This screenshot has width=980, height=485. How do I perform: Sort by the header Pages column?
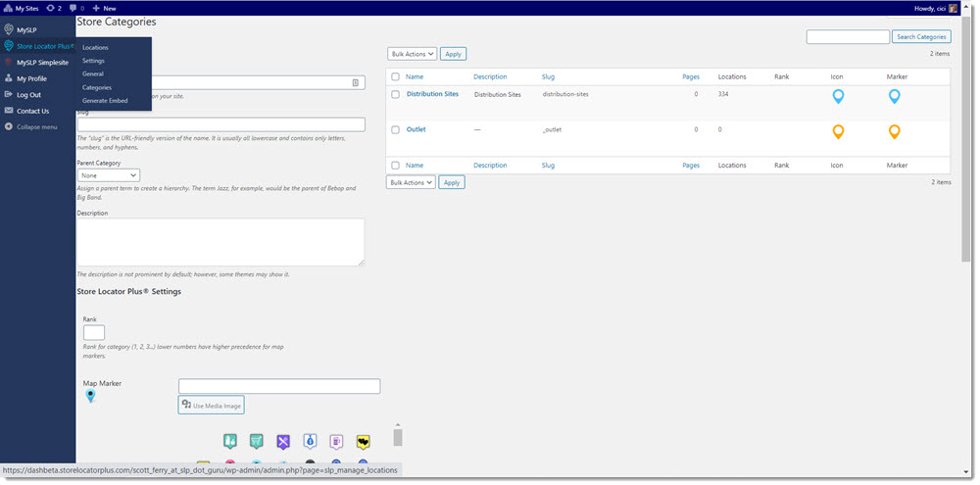(691, 76)
